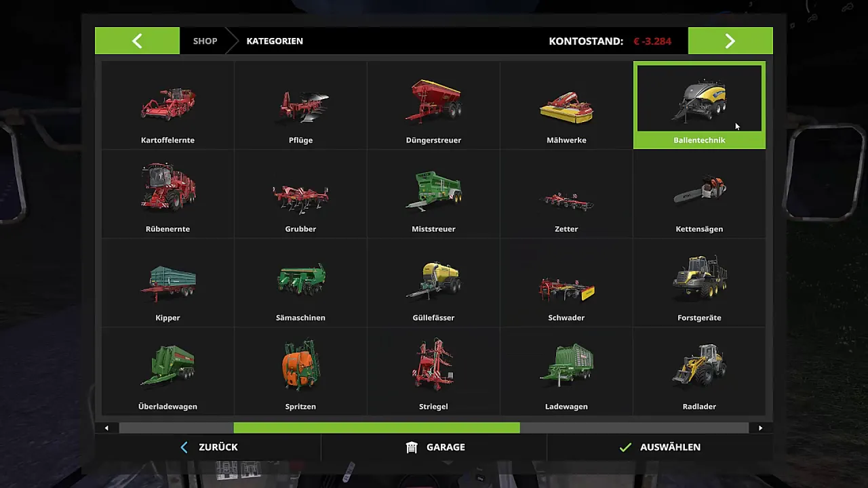868x488 pixels.
Task: Go to previous shop page with left arrow
Action: pos(137,41)
